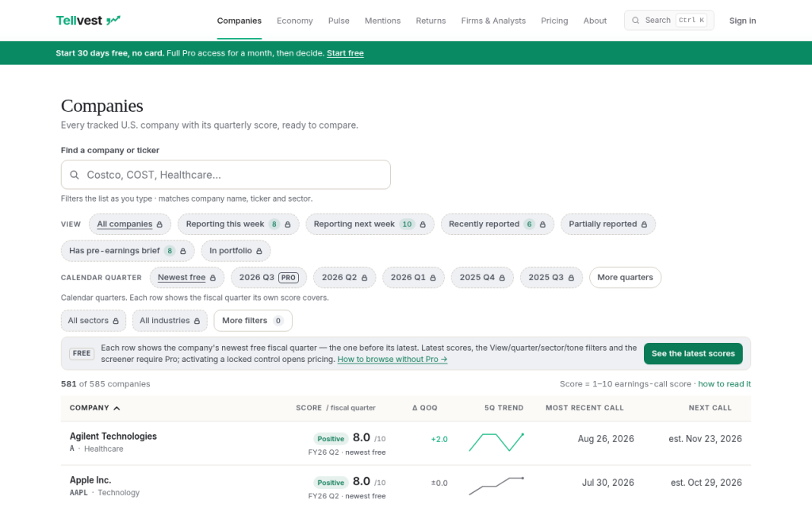Click lock icon on Recently reported chip
Viewport: 812px width, 508px height.
coord(542,225)
